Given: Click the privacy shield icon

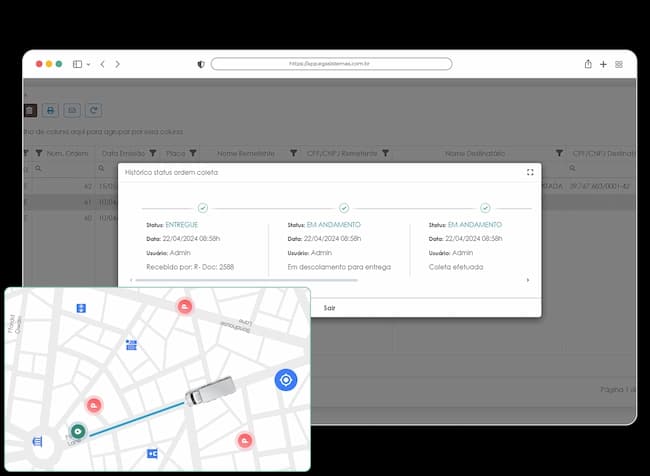Looking at the screenshot, I should click(201, 64).
